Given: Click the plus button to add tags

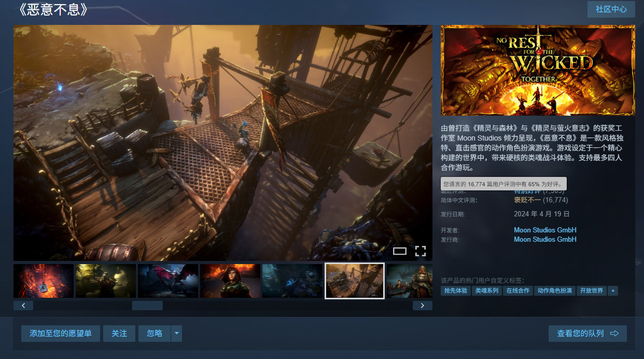Looking at the screenshot, I should [613, 291].
